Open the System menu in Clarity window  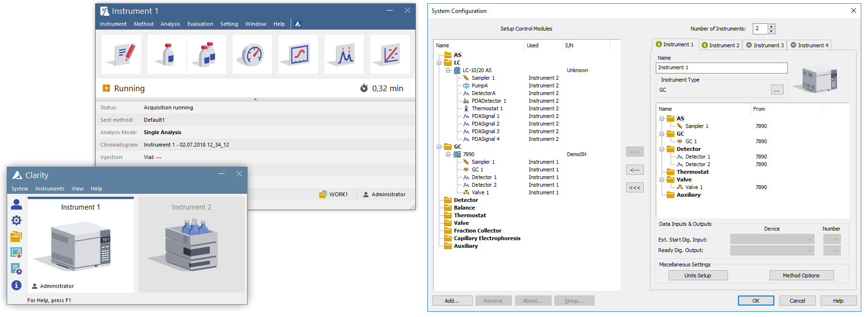(20, 189)
